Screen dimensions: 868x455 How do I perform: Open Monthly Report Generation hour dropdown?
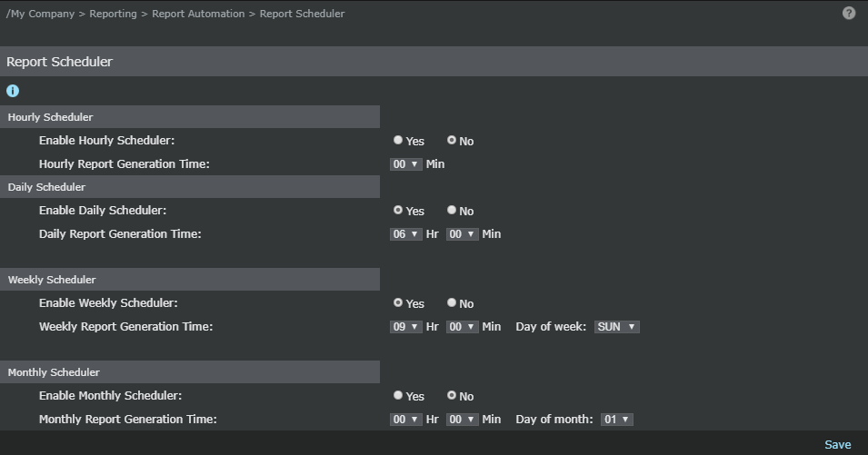[405, 420]
